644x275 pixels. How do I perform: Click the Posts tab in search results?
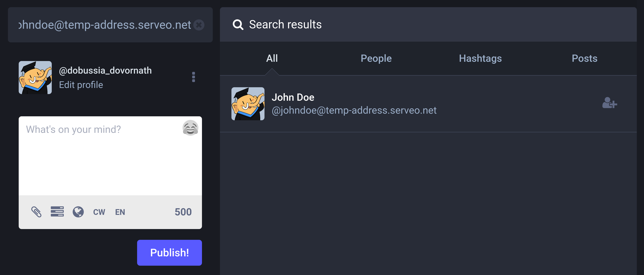click(584, 58)
